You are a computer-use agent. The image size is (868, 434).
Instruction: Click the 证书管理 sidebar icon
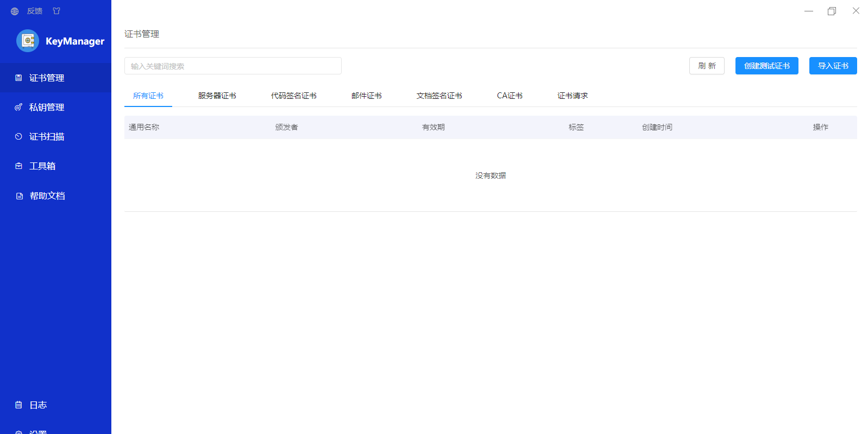point(18,78)
